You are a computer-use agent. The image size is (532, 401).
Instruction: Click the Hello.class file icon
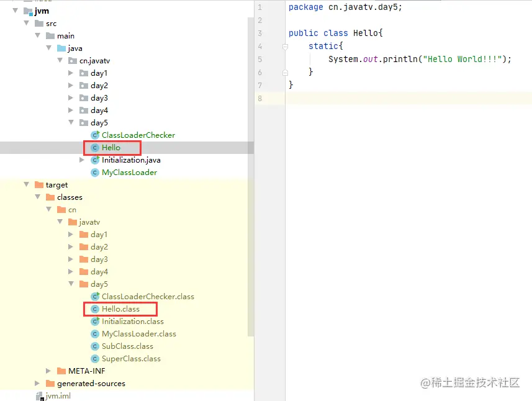tap(95, 309)
